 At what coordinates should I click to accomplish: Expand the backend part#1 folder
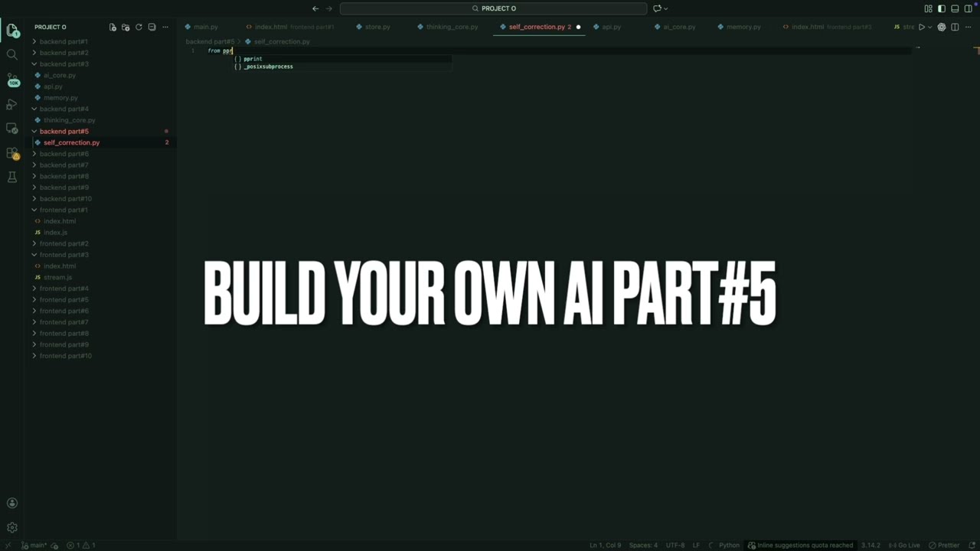click(64, 41)
